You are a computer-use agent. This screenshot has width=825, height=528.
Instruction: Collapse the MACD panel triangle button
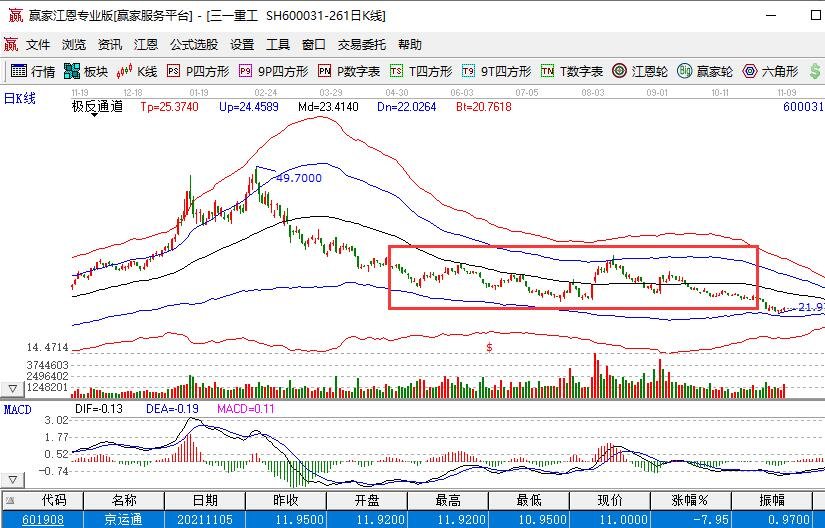13,480
